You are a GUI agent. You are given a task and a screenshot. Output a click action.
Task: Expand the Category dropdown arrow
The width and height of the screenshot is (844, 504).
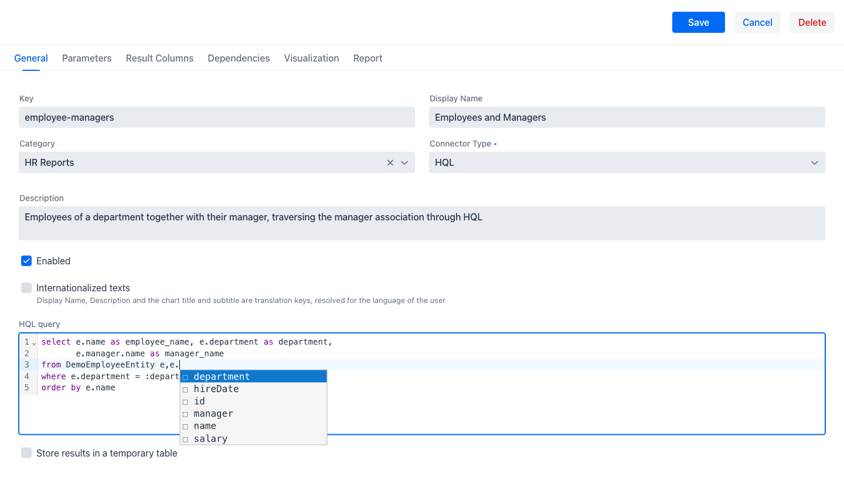[x=404, y=163]
